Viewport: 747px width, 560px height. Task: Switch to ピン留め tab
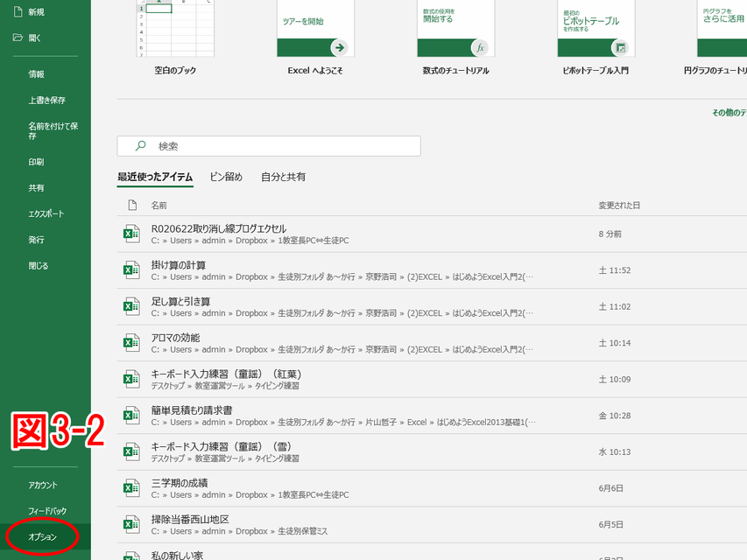tap(226, 177)
